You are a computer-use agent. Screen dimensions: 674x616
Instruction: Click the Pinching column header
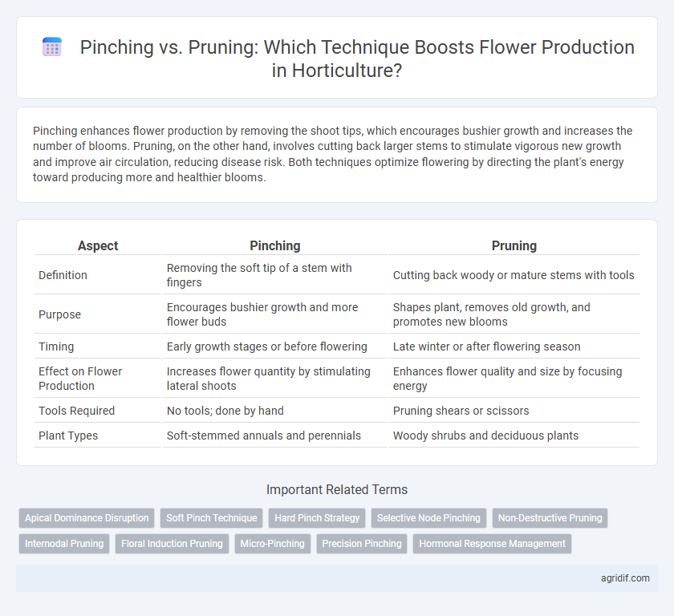[x=275, y=245]
